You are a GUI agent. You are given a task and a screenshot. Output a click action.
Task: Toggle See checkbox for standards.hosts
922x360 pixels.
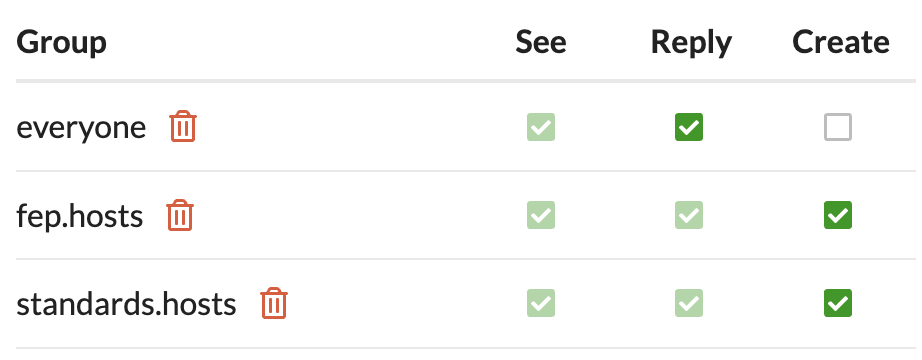pos(541,303)
